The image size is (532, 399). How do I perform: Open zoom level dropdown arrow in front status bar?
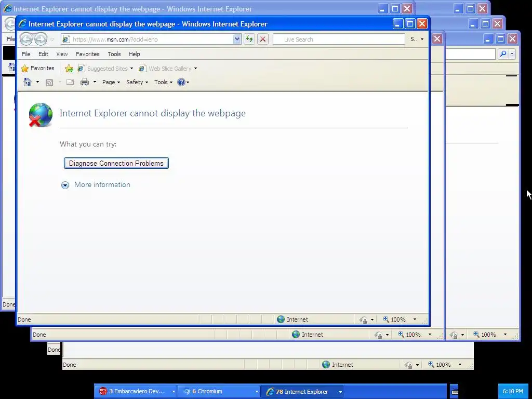(415, 320)
